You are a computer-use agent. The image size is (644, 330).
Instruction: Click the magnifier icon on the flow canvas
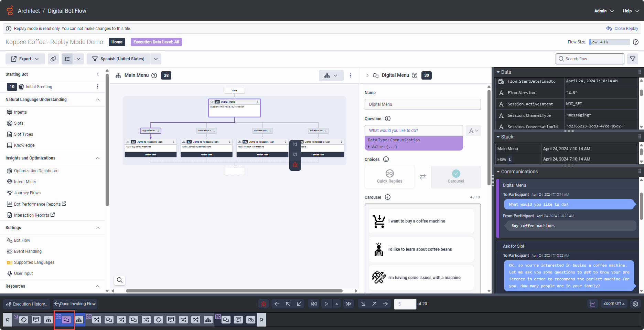click(x=120, y=280)
